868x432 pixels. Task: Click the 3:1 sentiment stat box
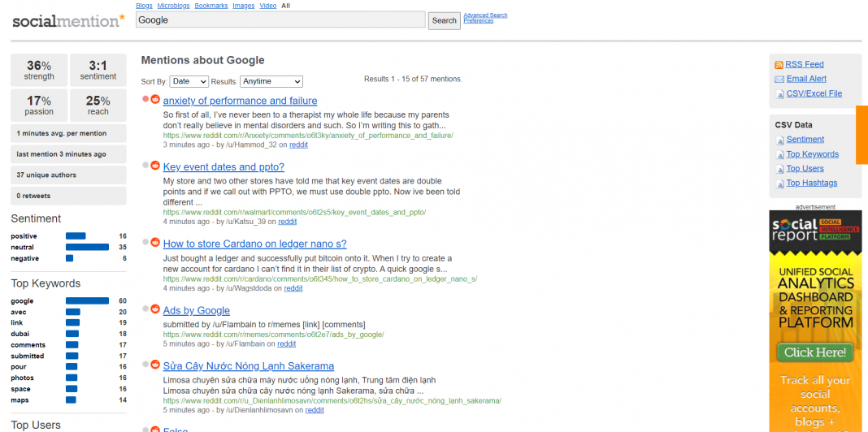coord(98,70)
